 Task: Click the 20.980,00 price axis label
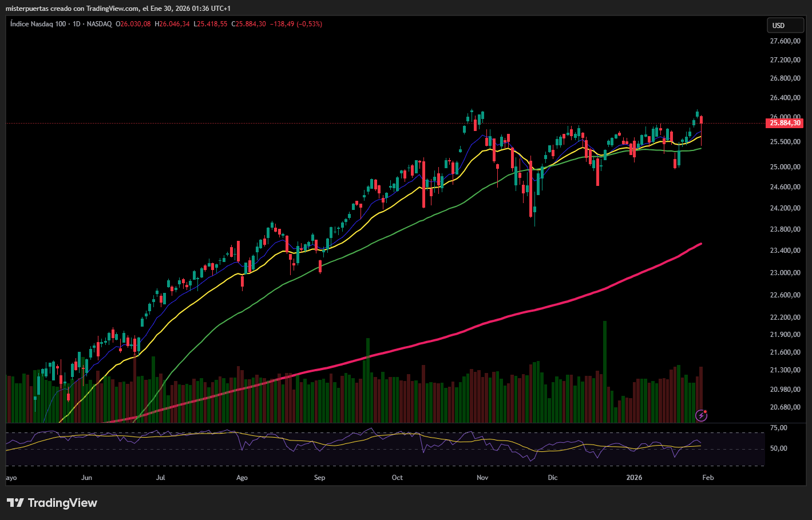coord(785,390)
